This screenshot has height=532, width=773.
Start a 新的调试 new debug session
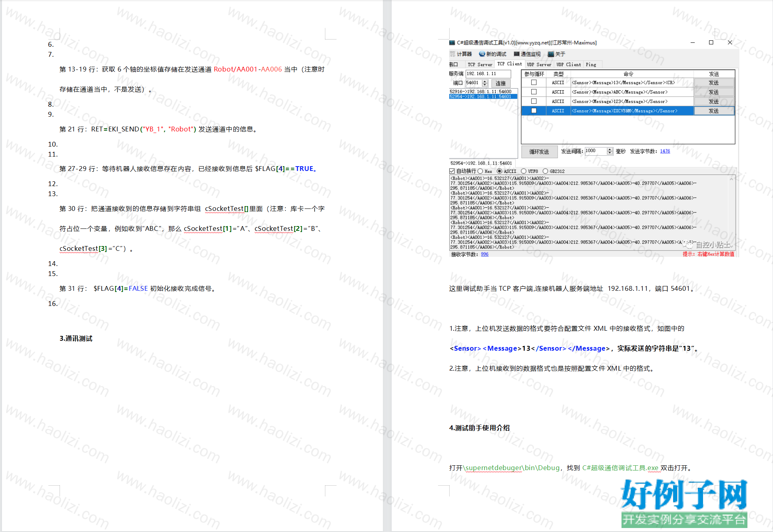[492, 54]
